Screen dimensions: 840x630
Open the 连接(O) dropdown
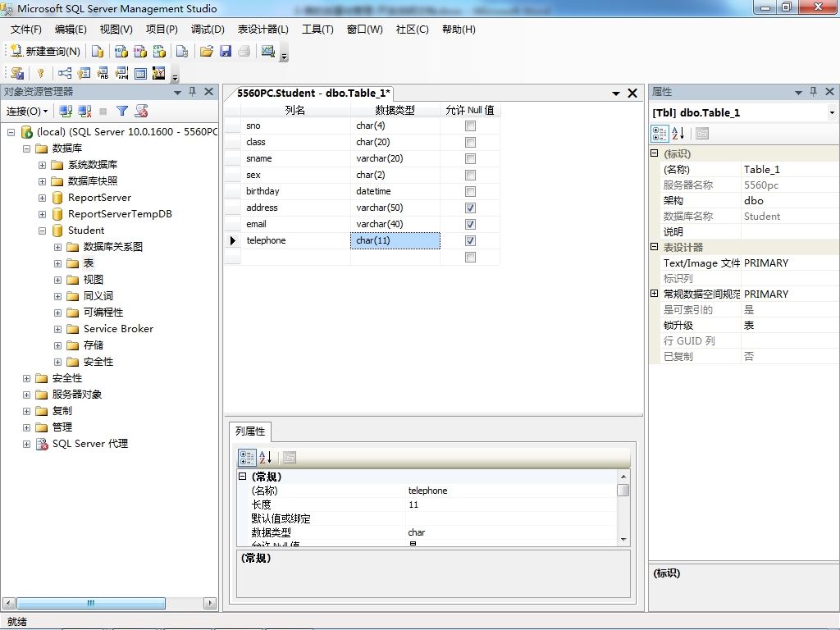(27, 111)
